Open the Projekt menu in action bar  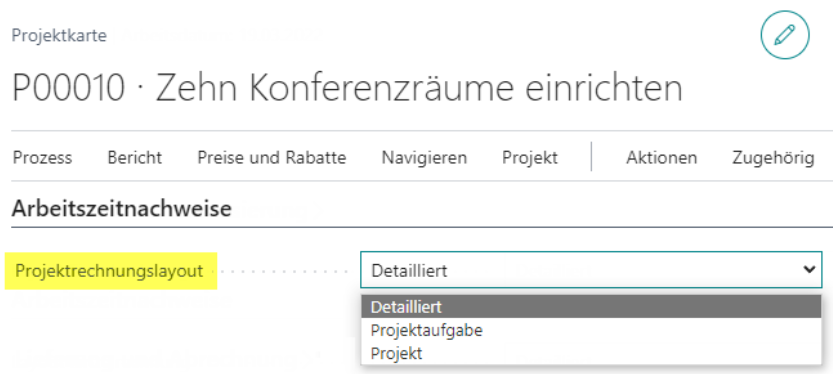530,158
